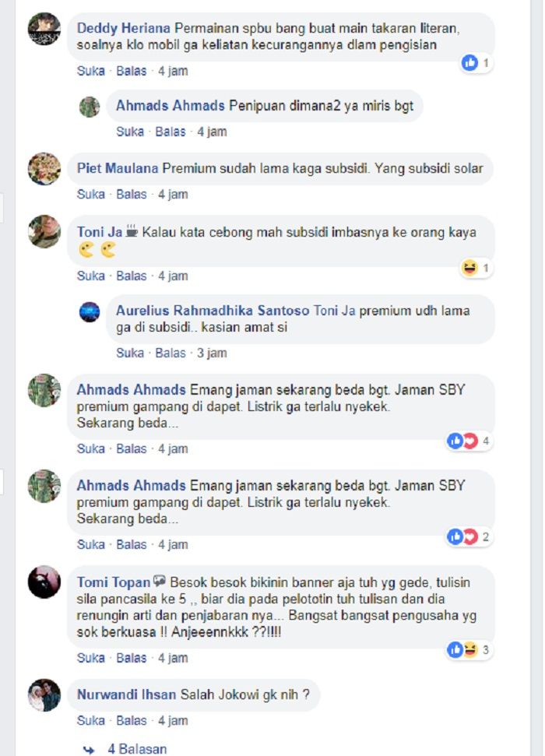Open Deddy Heriana's name link
Screen dimensions: 545x756
(124, 28)
